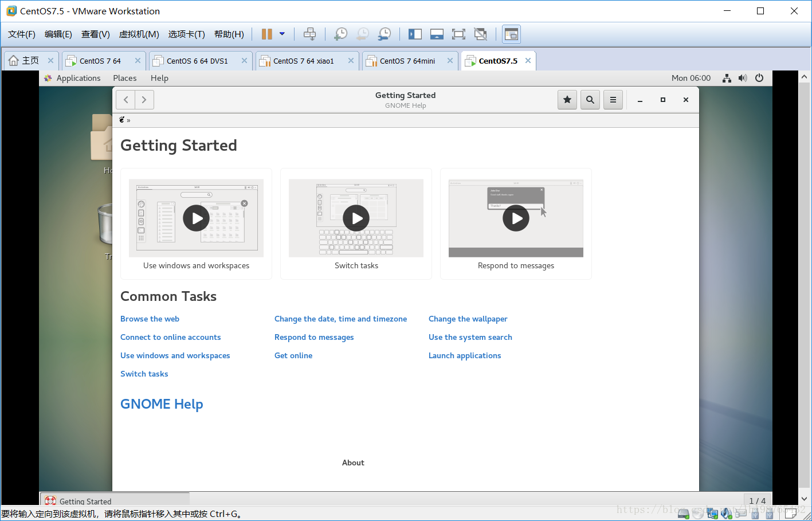Toggle the thumbnail bar view icon

pos(437,34)
